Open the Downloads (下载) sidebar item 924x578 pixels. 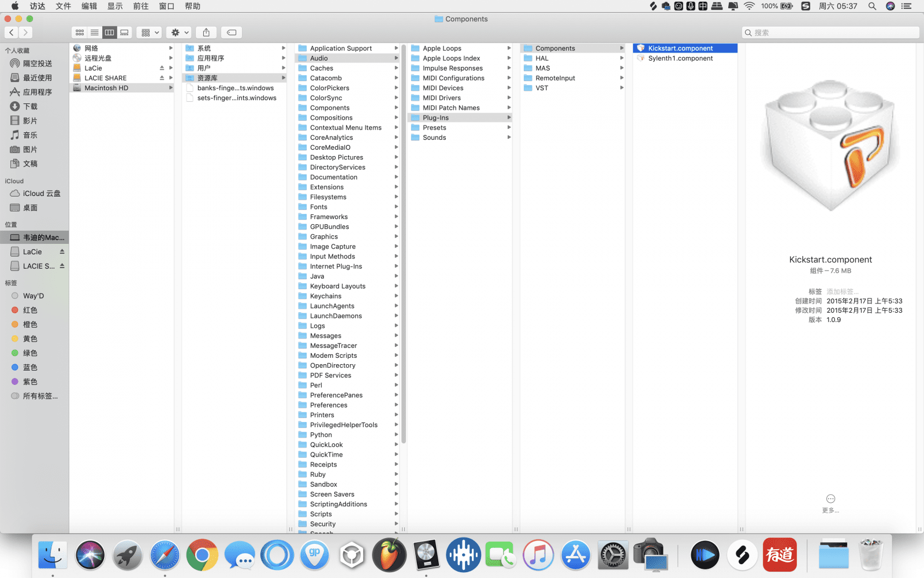pyautogui.click(x=30, y=106)
